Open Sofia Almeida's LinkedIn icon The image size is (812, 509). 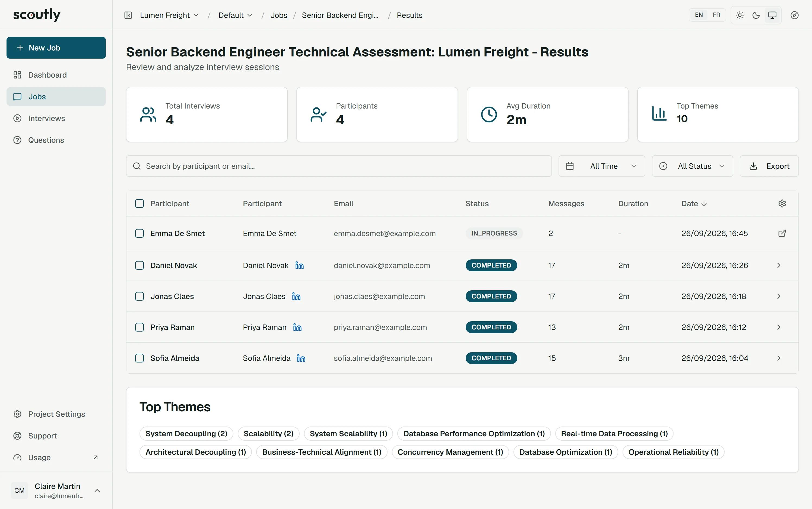(x=301, y=358)
